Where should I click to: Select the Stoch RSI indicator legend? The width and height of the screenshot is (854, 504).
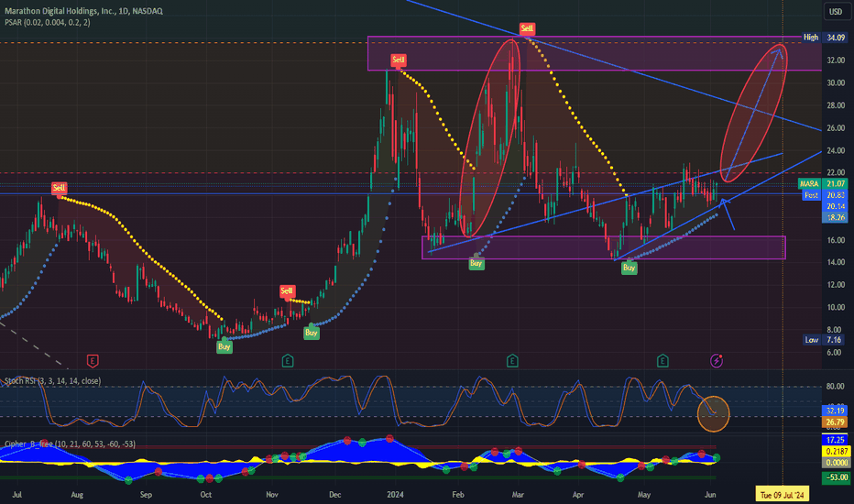tap(53, 381)
